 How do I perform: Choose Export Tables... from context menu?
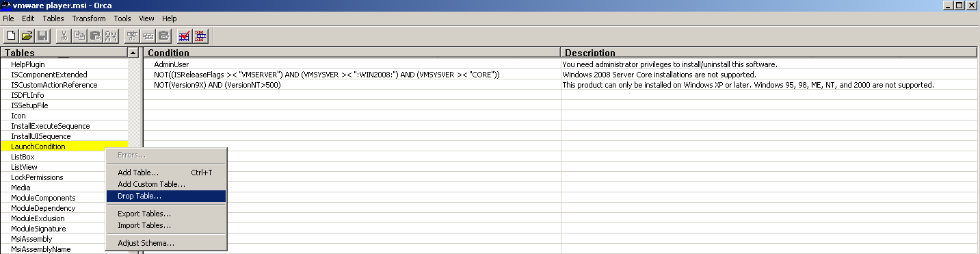165,214
